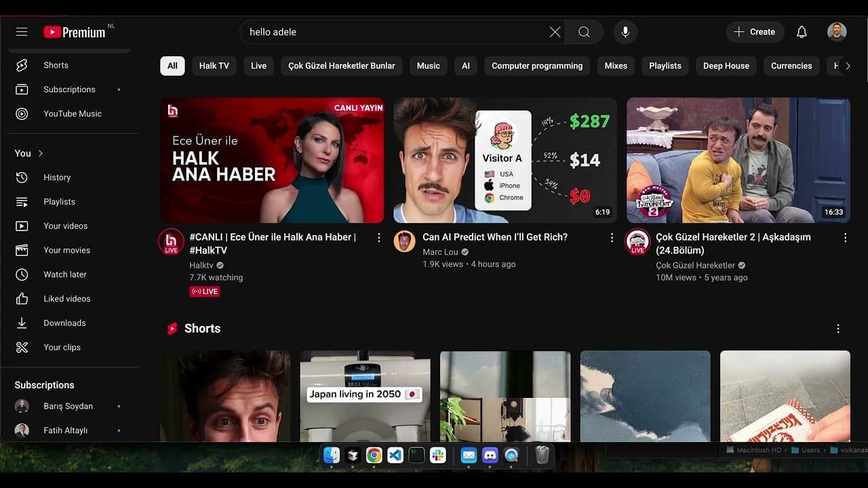
Task: Open Can AI Predict video title
Action: [495, 237]
